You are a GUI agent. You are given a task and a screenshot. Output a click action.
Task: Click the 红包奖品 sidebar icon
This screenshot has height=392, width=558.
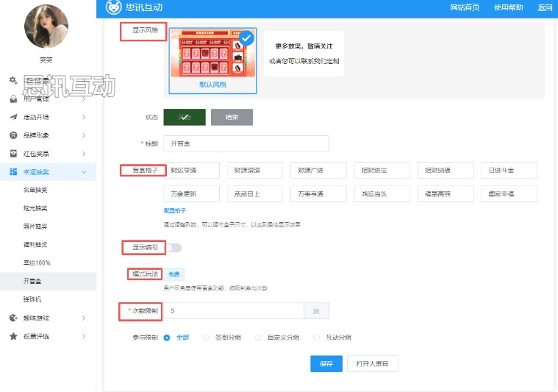13,154
